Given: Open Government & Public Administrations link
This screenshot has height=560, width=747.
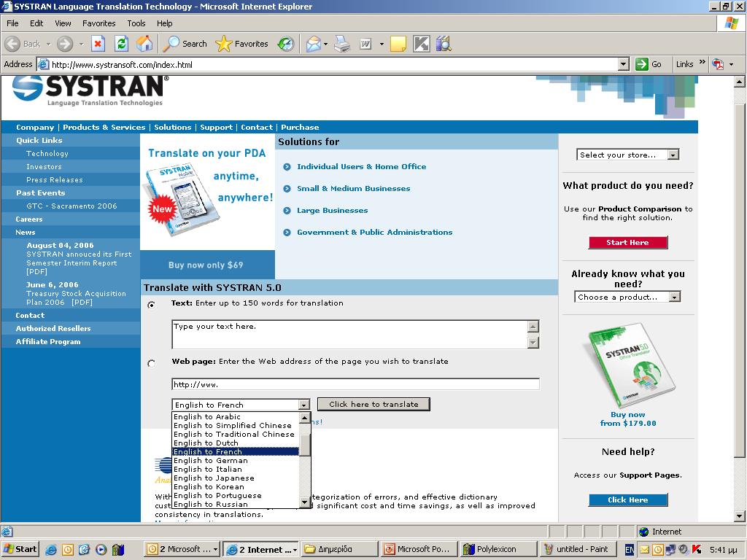Looking at the screenshot, I should click(x=374, y=233).
